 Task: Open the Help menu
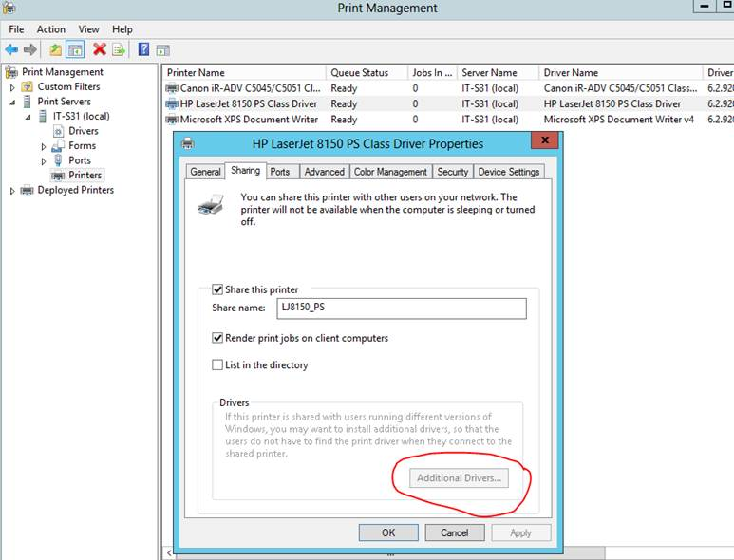122,29
